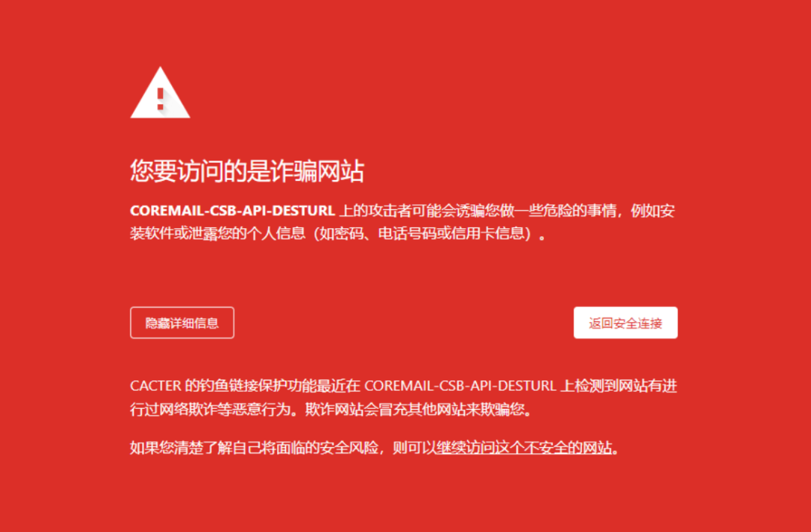Click the red exclamation mark inside triangle
811x532 pixels.
(161, 99)
